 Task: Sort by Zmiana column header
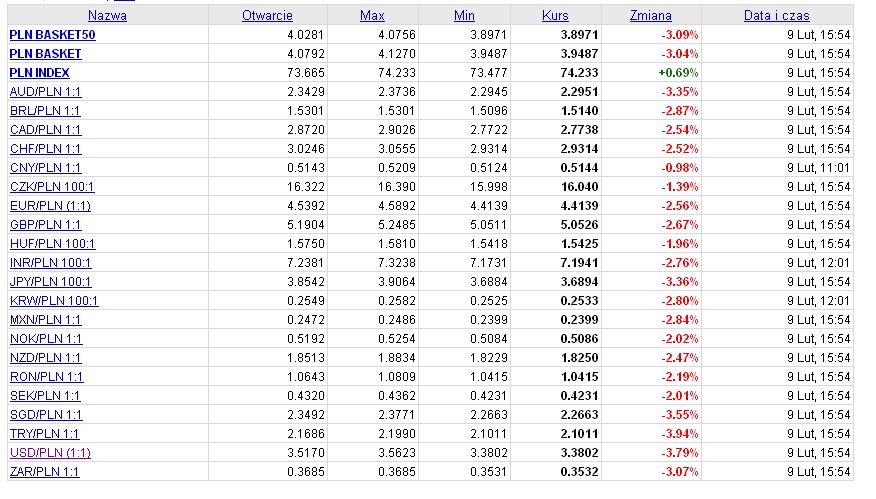point(651,16)
